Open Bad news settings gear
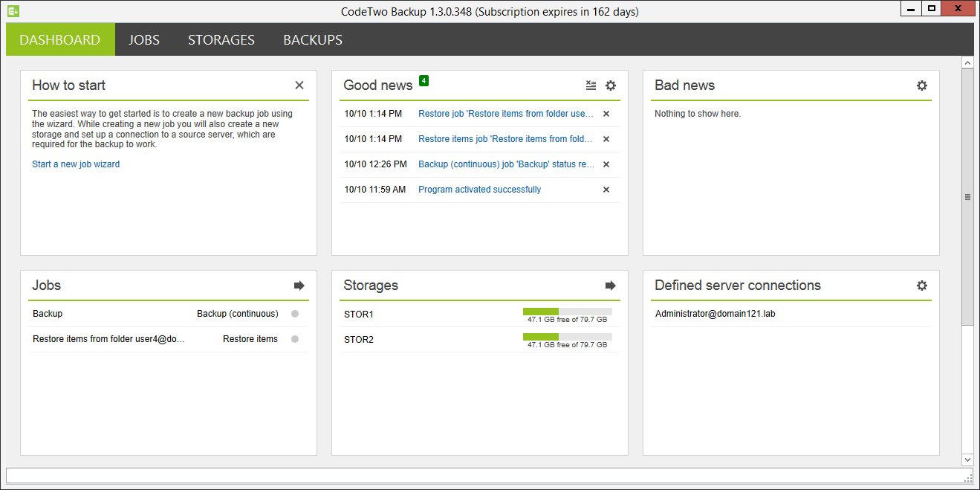The width and height of the screenshot is (980, 490). click(x=922, y=86)
